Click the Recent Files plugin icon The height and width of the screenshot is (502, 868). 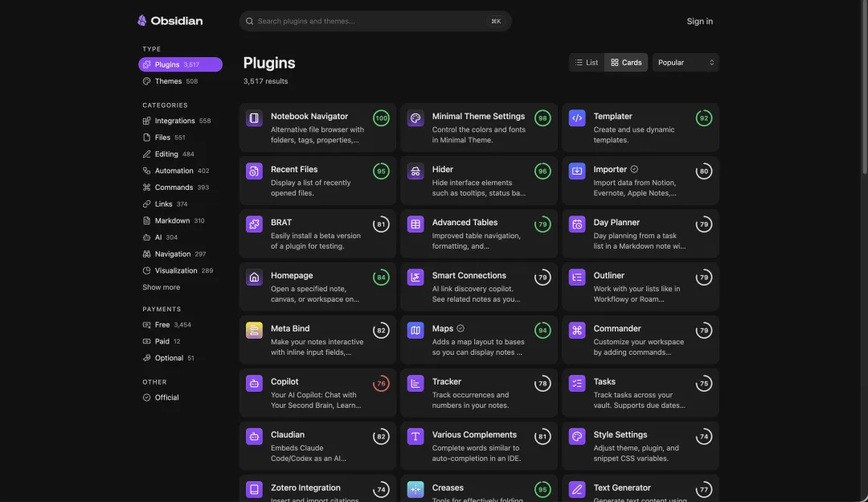coord(254,171)
